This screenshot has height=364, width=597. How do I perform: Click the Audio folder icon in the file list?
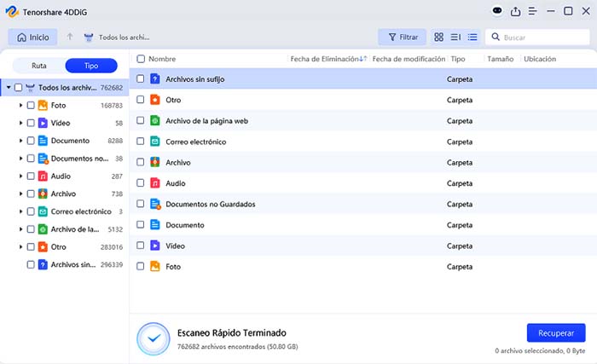coord(155,183)
